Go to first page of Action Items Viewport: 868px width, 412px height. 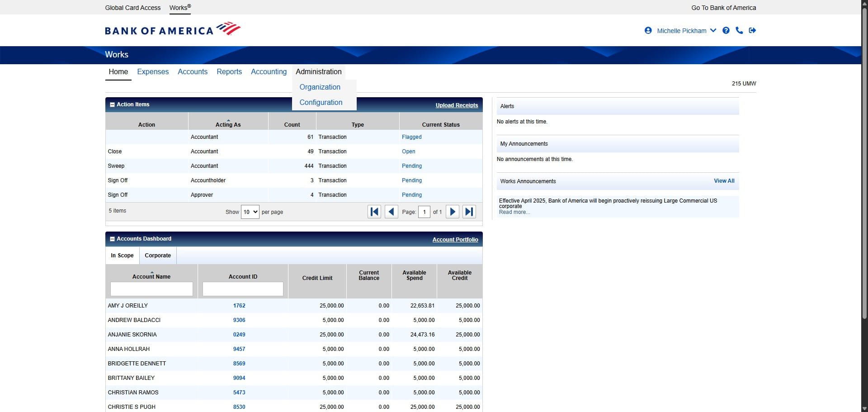pyautogui.click(x=374, y=212)
